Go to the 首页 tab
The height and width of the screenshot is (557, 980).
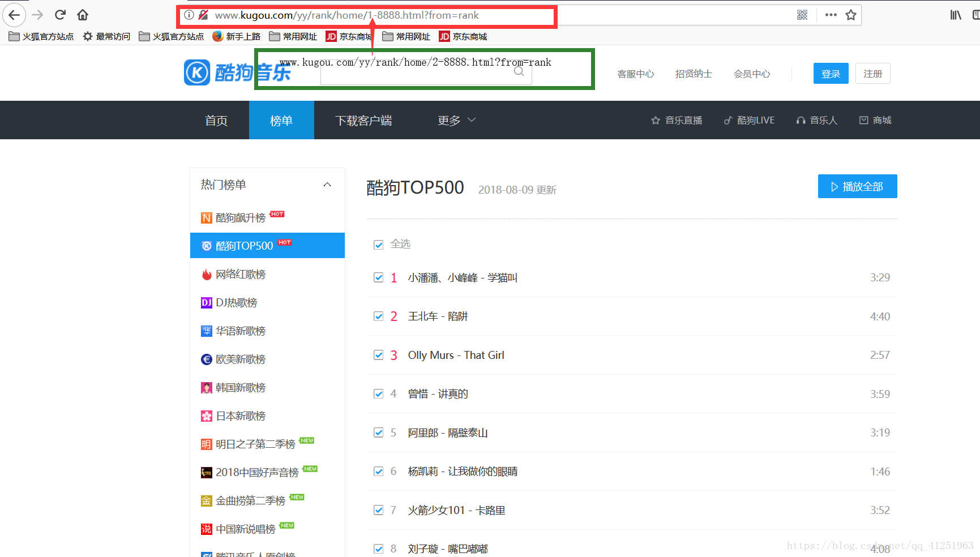pos(216,120)
